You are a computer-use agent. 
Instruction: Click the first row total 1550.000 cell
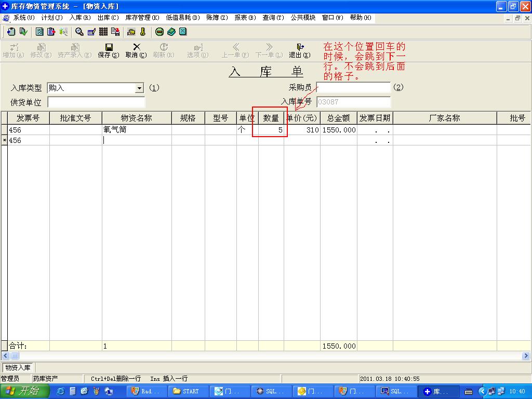coord(339,130)
